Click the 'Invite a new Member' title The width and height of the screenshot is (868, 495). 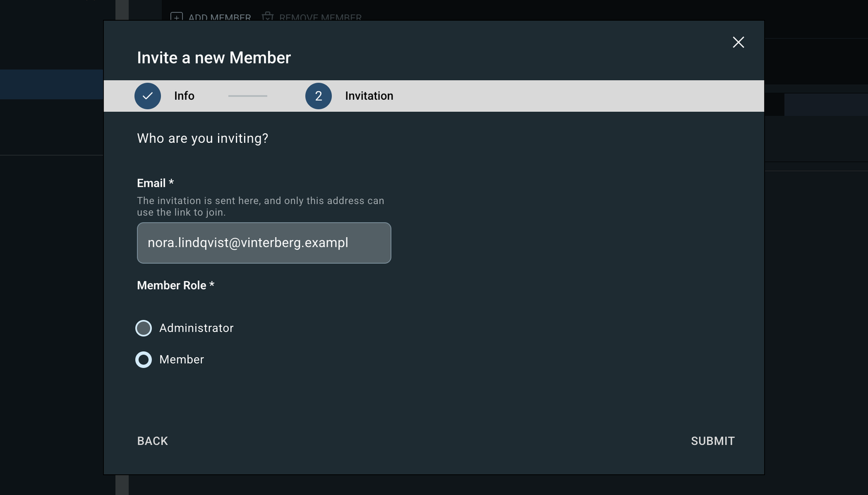[x=214, y=58]
